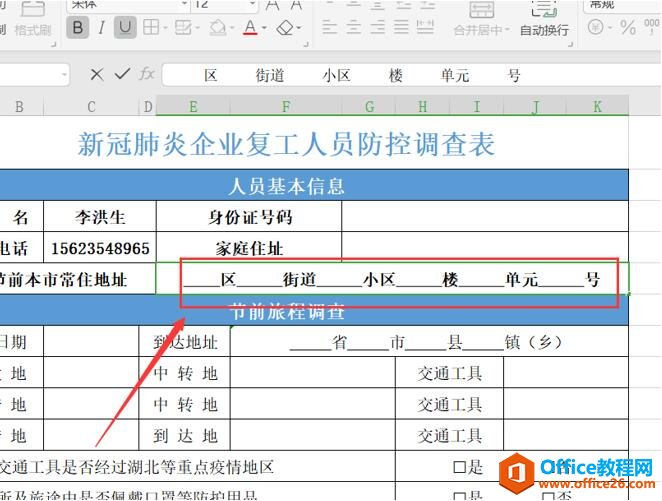This screenshot has width=662, height=501.
Task: Select column D header
Action: tap(148, 106)
